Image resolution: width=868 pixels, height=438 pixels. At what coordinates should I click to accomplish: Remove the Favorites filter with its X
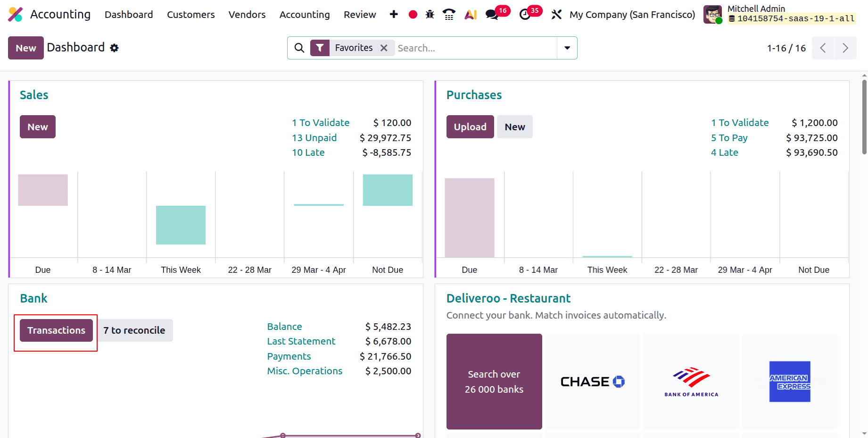point(384,48)
